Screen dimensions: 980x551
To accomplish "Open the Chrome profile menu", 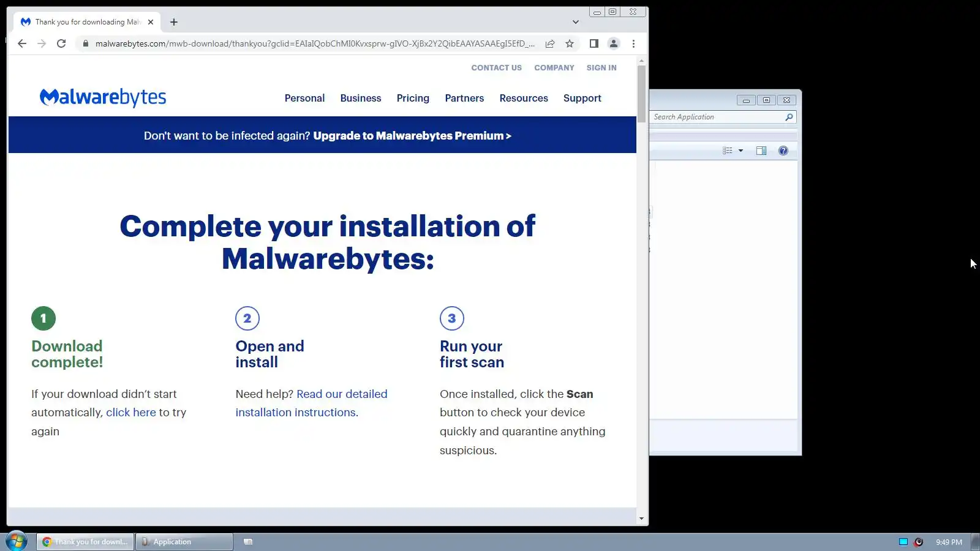I will click(x=613, y=43).
